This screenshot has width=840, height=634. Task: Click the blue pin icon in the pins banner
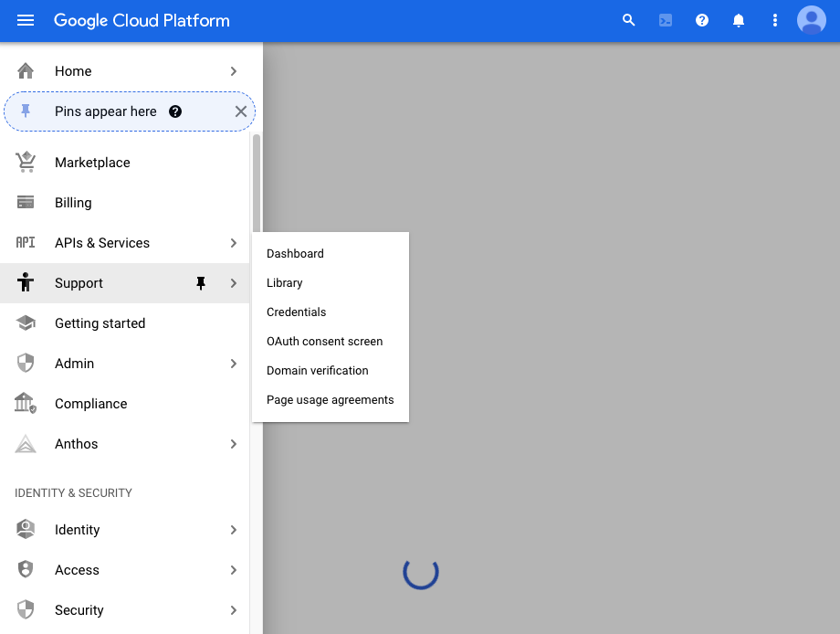tap(26, 111)
